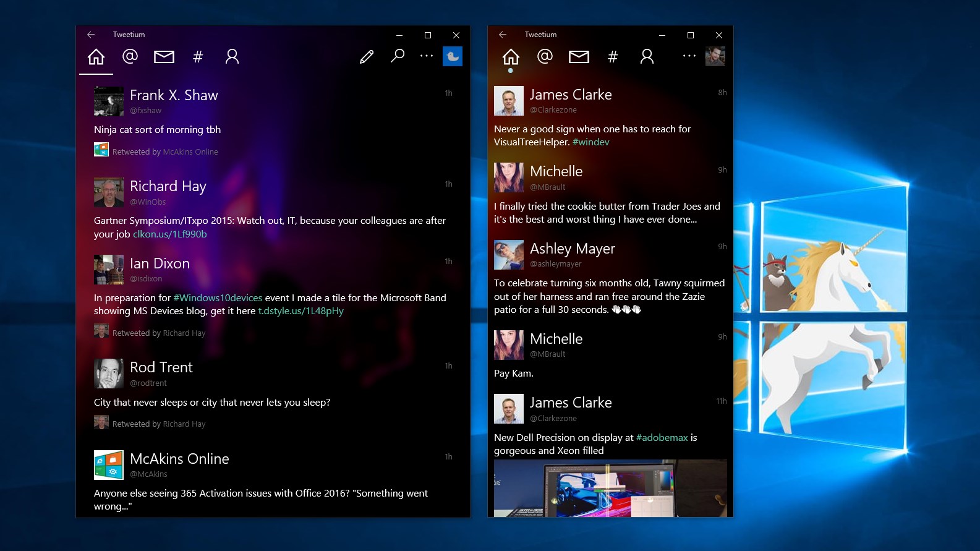Click the #Windows10devices hashtag
The height and width of the screenshot is (551, 980).
(x=218, y=298)
